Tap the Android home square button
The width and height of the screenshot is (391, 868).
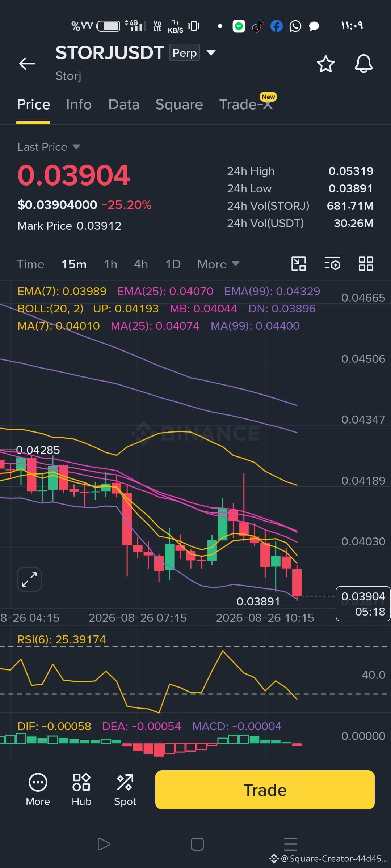[197, 844]
